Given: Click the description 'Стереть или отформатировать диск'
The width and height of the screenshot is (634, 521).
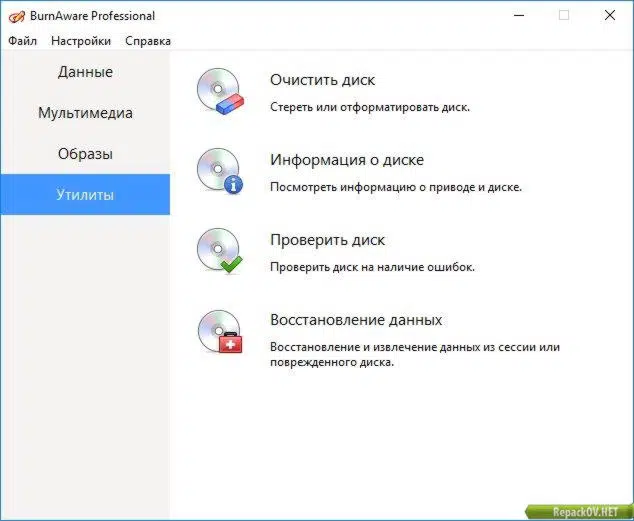Looking at the screenshot, I should (370, 107).
